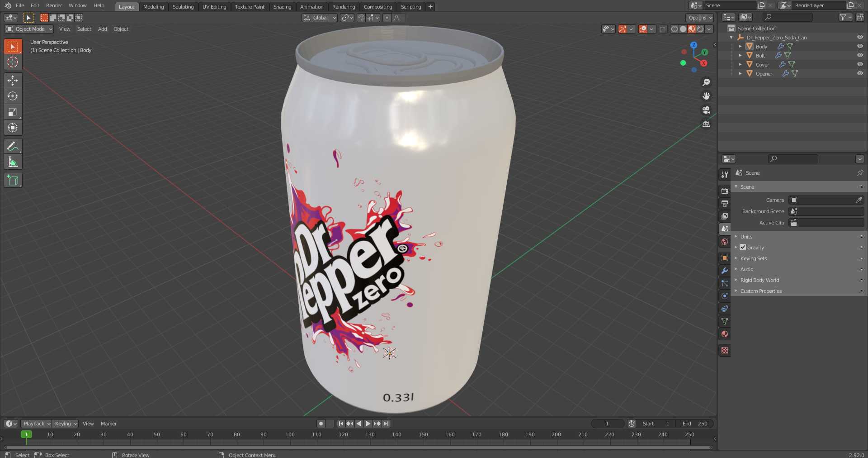Toggle the Gravity checkbox
This screenshot has width=868, height=458.
(743, 247)
